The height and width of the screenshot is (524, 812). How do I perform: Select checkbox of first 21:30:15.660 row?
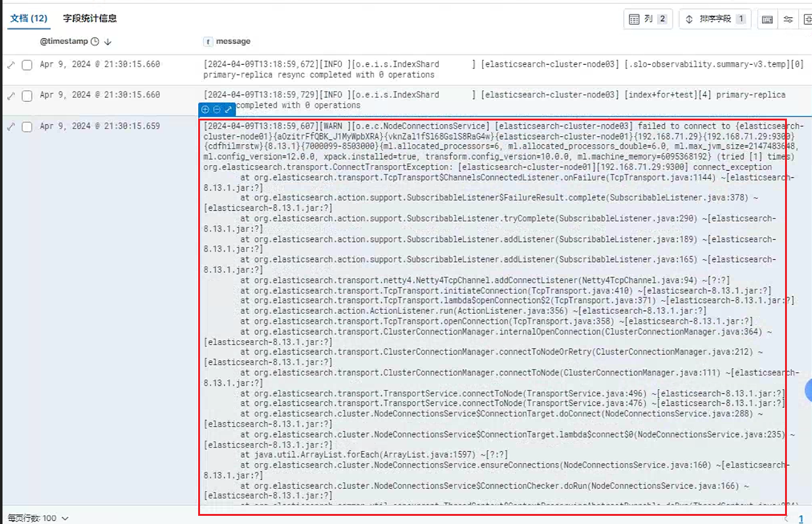(x=27, y=65)
